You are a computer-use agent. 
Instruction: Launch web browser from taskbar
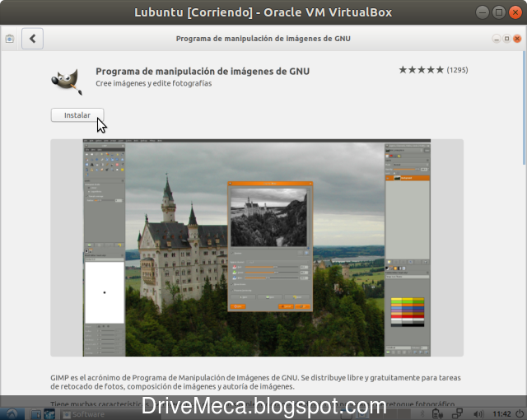click(49, 414)
